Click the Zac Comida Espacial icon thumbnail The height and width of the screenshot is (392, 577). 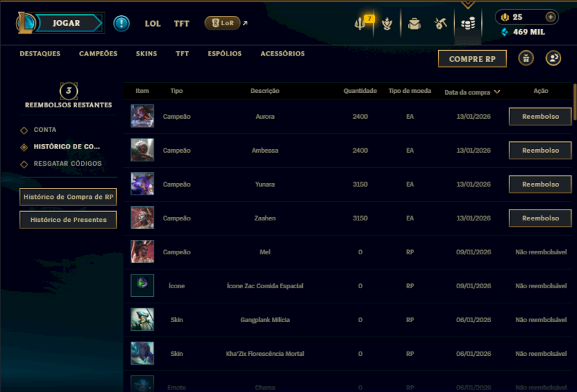click(142, 285)
